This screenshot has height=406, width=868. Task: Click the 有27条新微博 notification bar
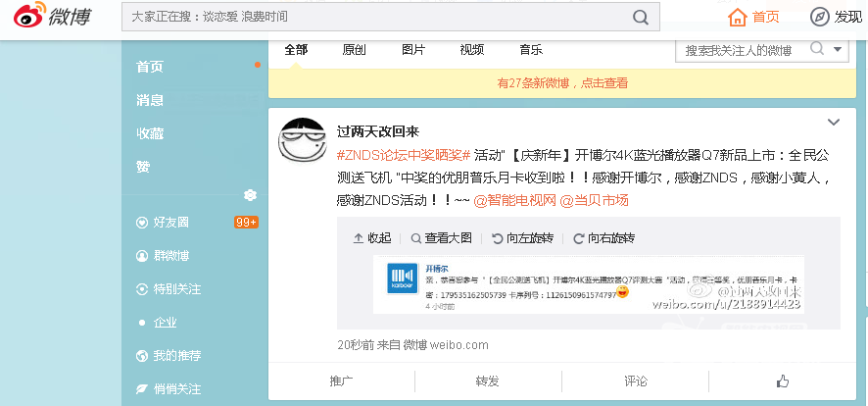pos(562,83)
